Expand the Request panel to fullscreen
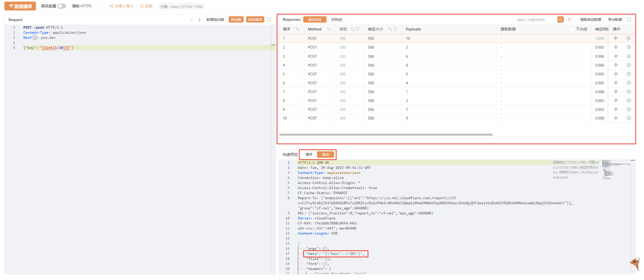Image resolution: width=644 pixels, height=280 pixels. point(269,20)
